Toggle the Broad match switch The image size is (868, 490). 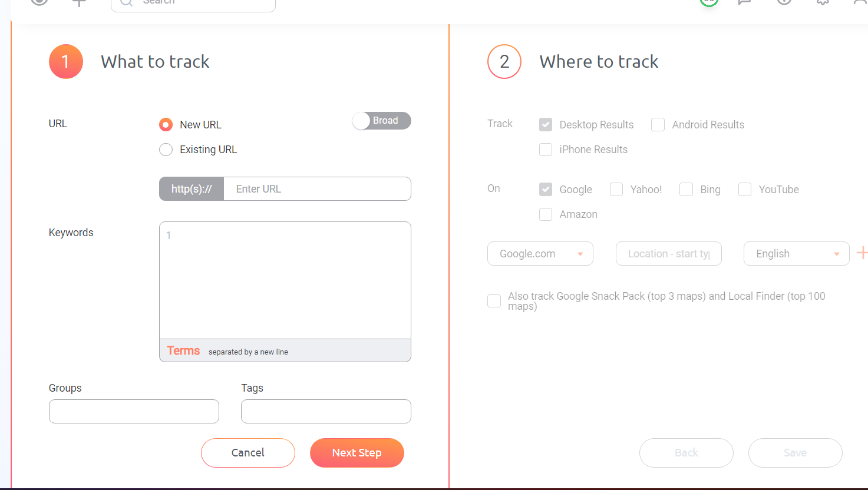click(x=381, y=121)
